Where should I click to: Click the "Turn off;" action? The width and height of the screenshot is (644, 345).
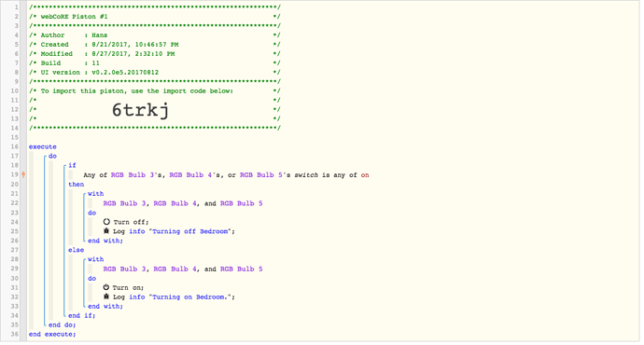[131, 222]
